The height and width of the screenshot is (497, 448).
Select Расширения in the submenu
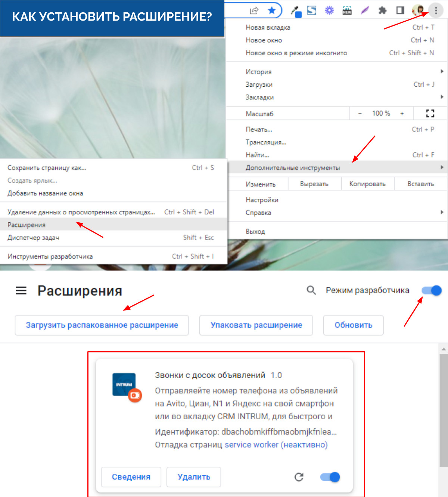click(113, 225)
